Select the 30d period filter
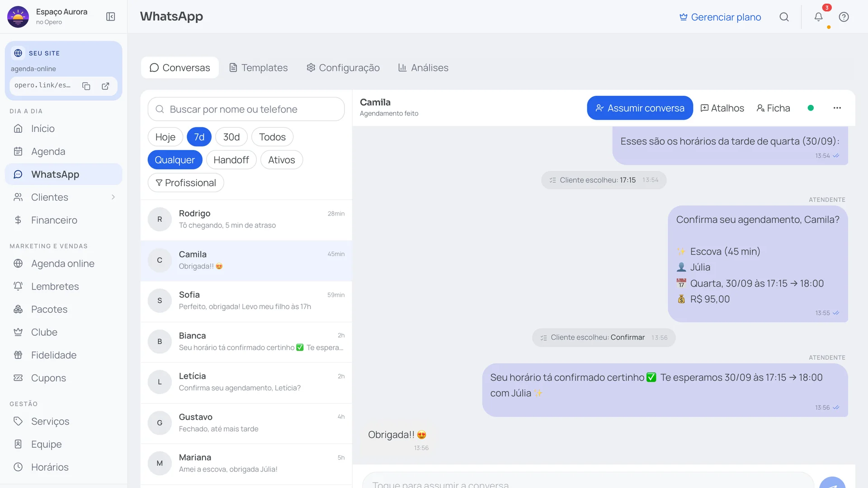Screen dimensions: 868x488 coord(231,137)
